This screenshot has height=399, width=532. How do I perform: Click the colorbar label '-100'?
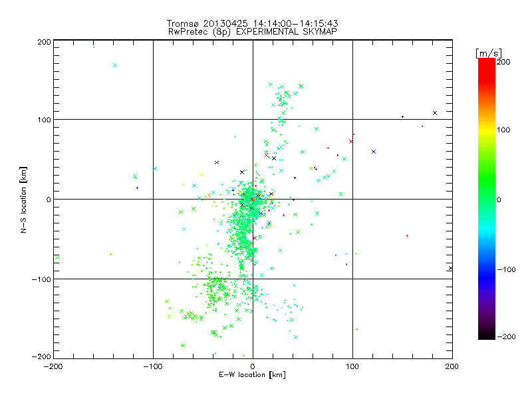tap(506, 269)
